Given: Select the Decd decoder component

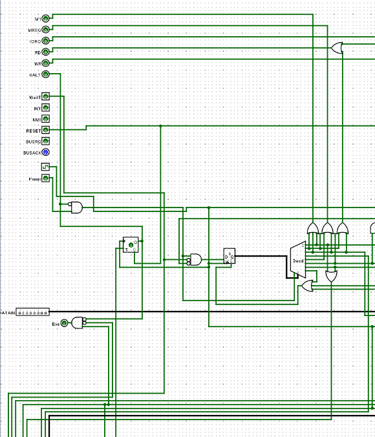Looking at the screenshot, I should (x=298, y=260).
